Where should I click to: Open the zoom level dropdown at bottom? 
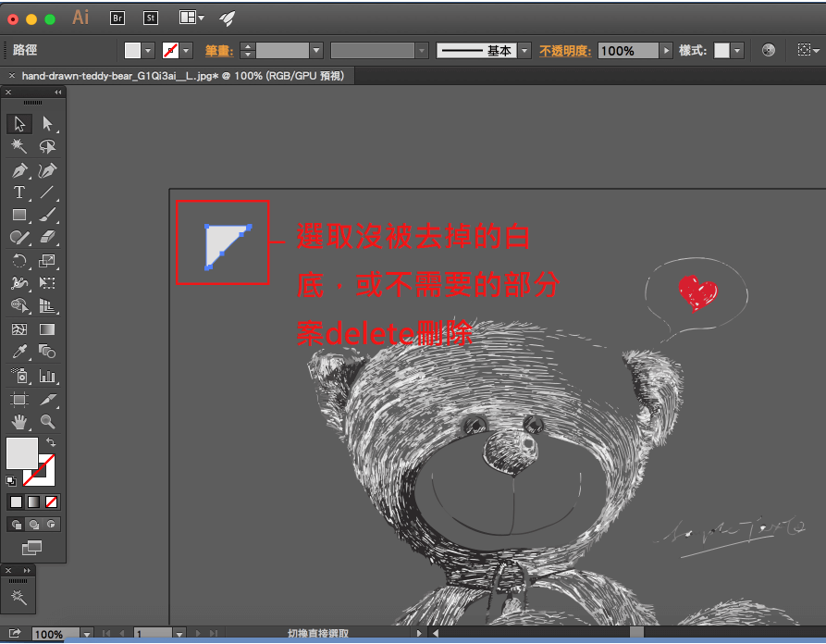[87, 635]
